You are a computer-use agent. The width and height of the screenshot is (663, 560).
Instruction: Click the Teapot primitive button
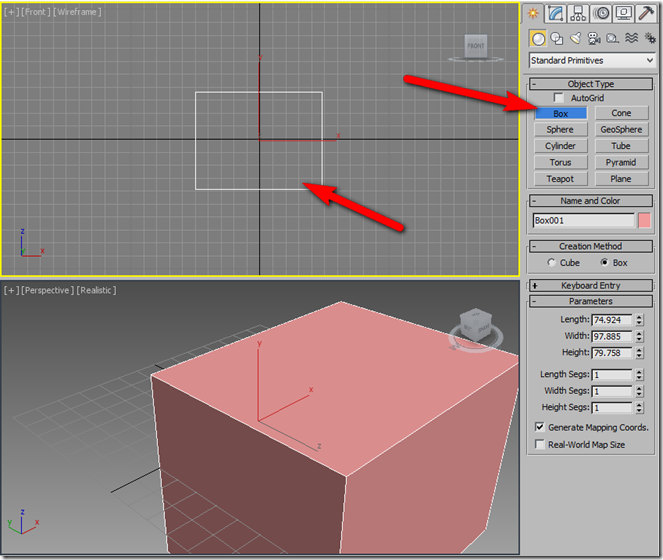pyautogui.click(x=560, y=179)
